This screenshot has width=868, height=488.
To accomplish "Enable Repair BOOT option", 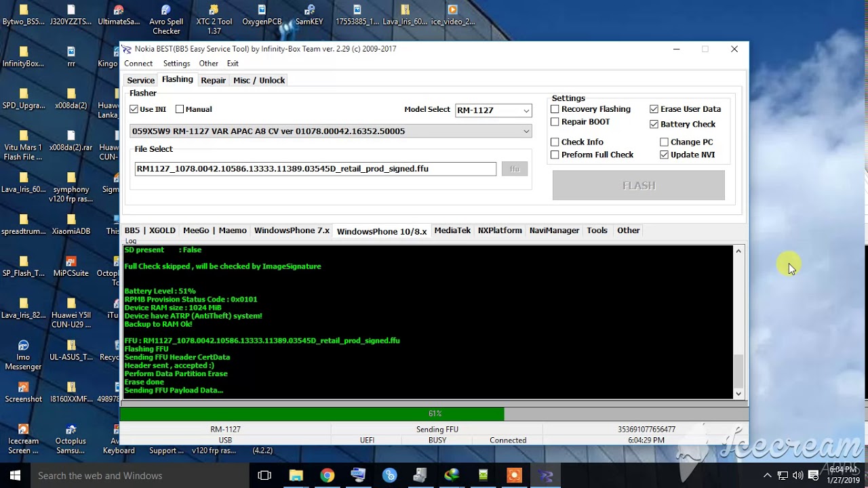I will coord(555,122).
